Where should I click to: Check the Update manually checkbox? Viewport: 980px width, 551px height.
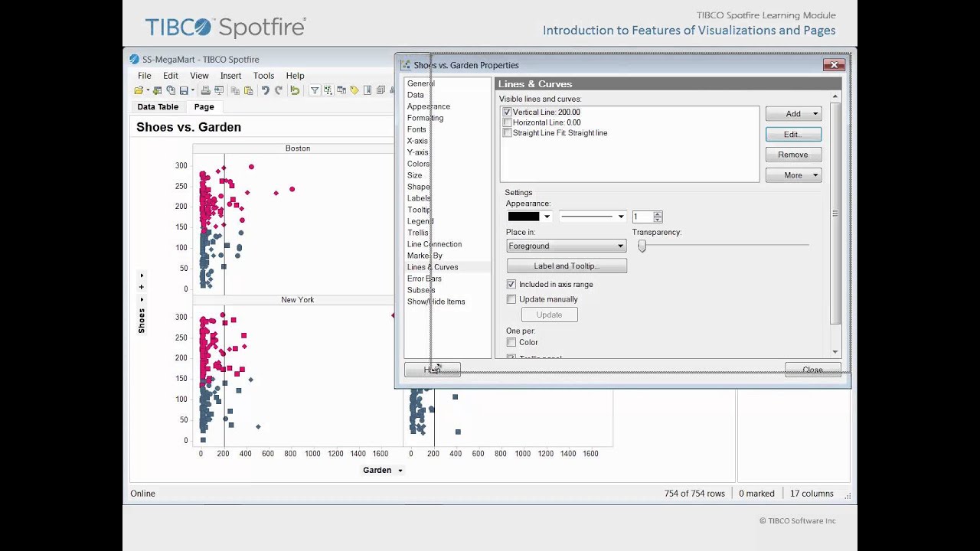(x=511, y=299)
